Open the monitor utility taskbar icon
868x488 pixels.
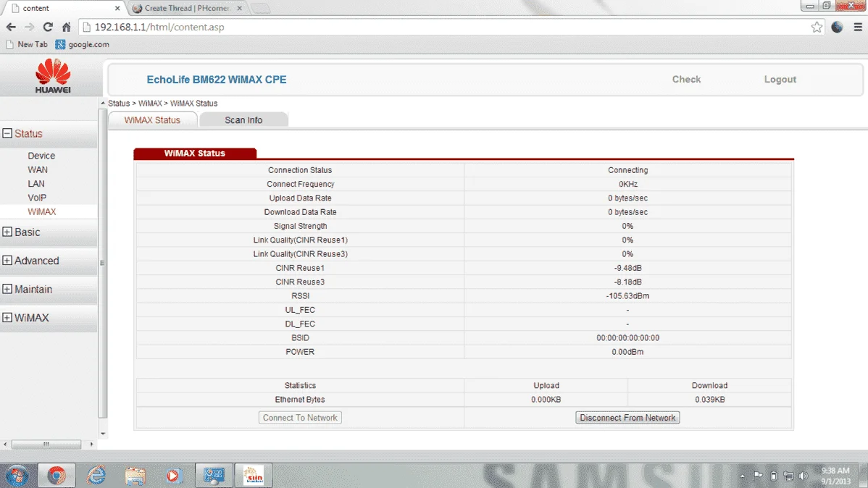[x=214, y=475]
